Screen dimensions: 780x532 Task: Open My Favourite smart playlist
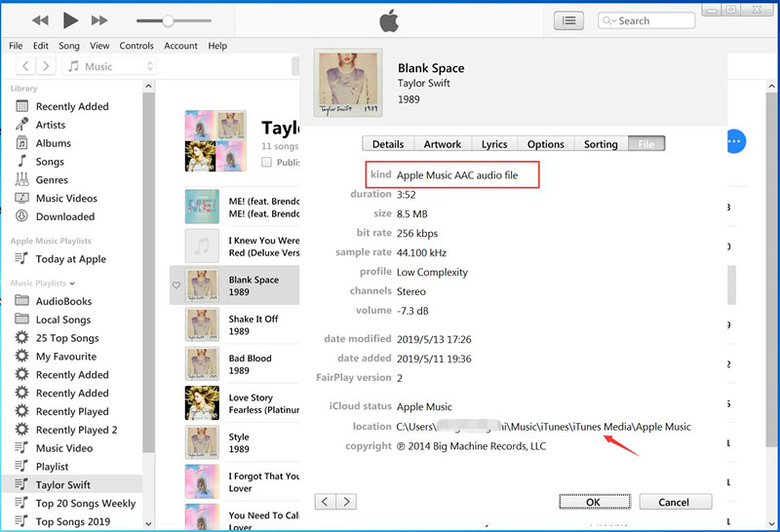[66, 357]
